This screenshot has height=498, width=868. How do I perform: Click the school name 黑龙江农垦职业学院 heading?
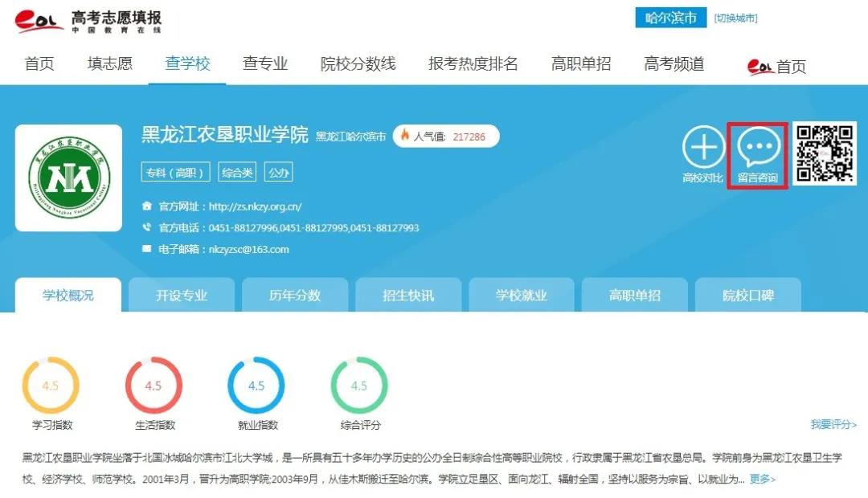[x=225, y=134]
